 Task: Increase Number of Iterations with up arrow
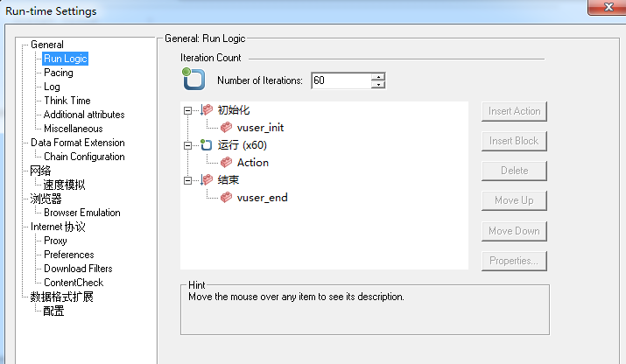[x=377, y=77]
